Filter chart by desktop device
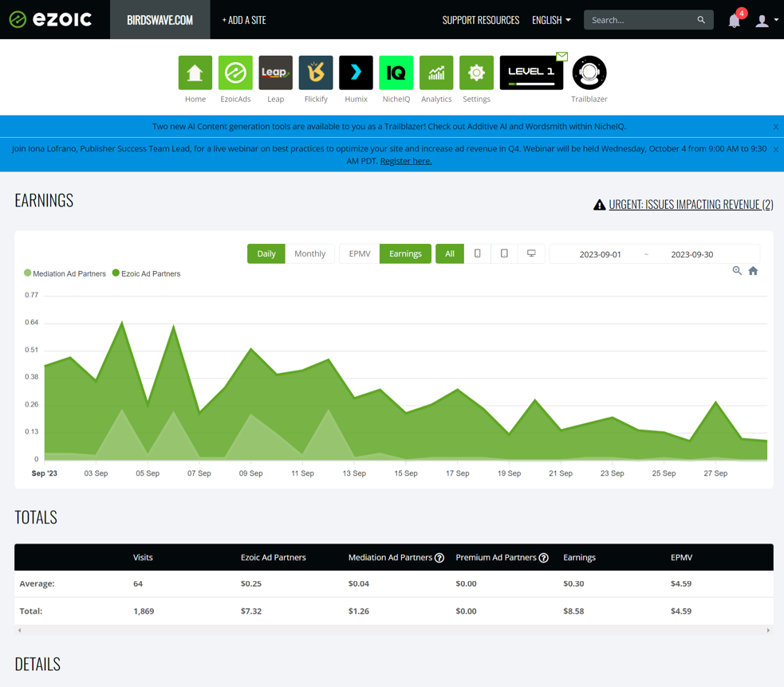The height and width of the screenshot is (687, 784). point(531,253)
